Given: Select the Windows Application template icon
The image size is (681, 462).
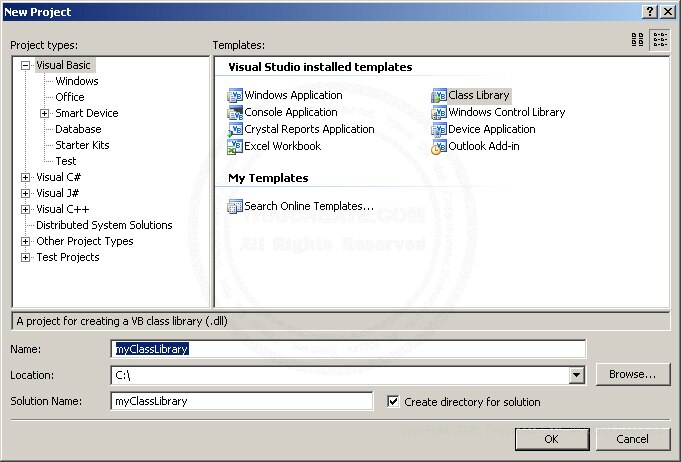Looking at the screenshot, I should [x=235, y=95].
